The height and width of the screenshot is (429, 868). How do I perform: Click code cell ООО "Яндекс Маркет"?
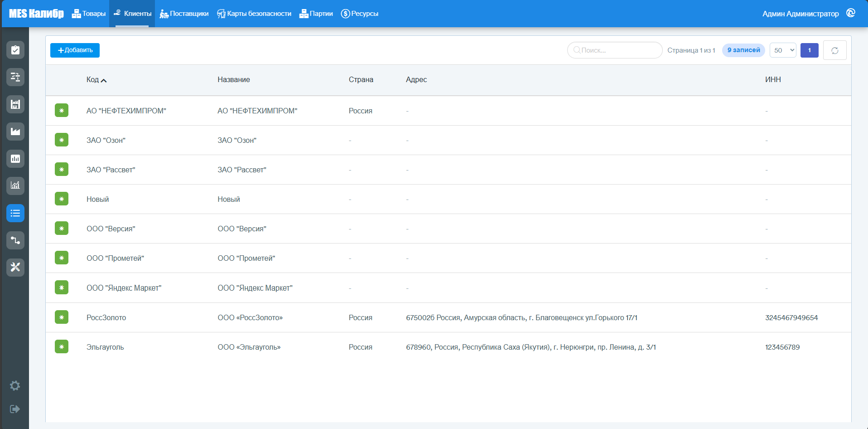click(x=124, y=288)
